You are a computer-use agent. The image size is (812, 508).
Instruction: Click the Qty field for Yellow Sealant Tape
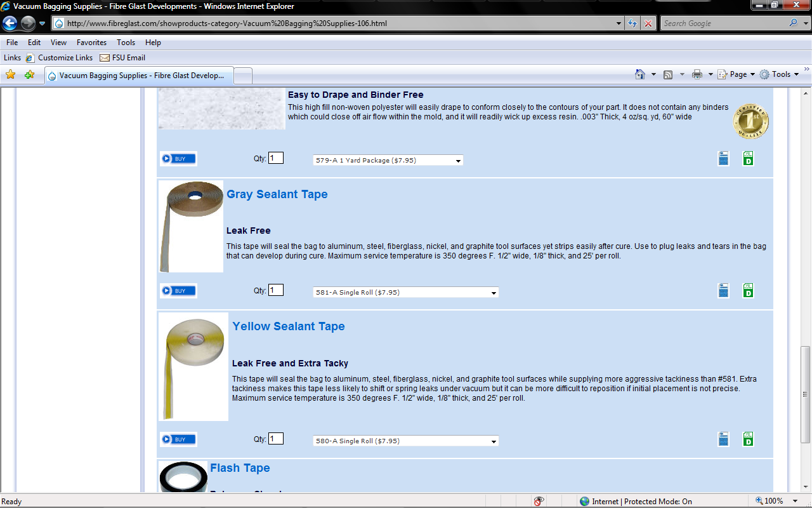point(276,438)
